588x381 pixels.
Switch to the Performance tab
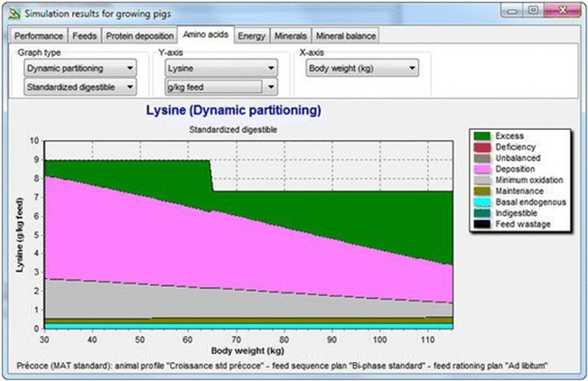(39, 36)
